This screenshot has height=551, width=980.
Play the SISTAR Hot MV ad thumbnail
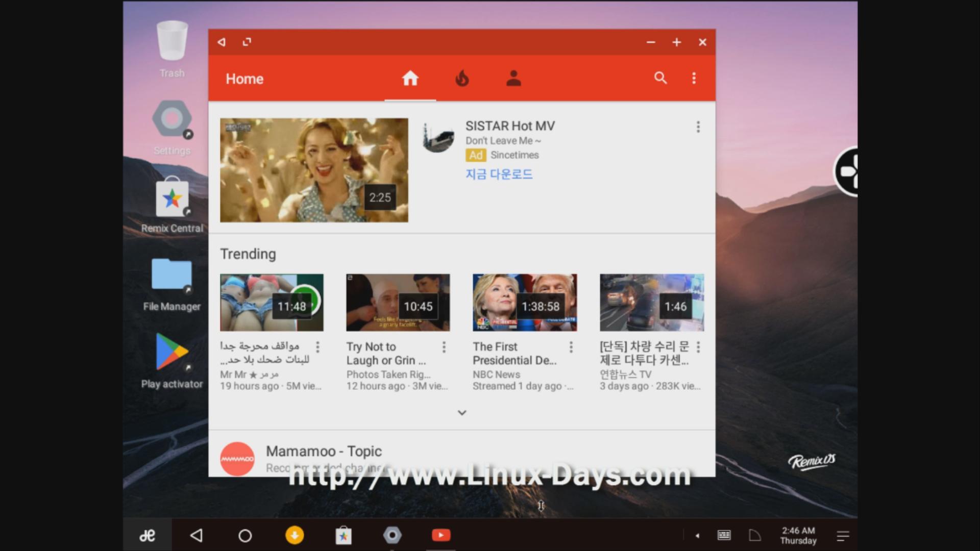(x=314, y=170)
